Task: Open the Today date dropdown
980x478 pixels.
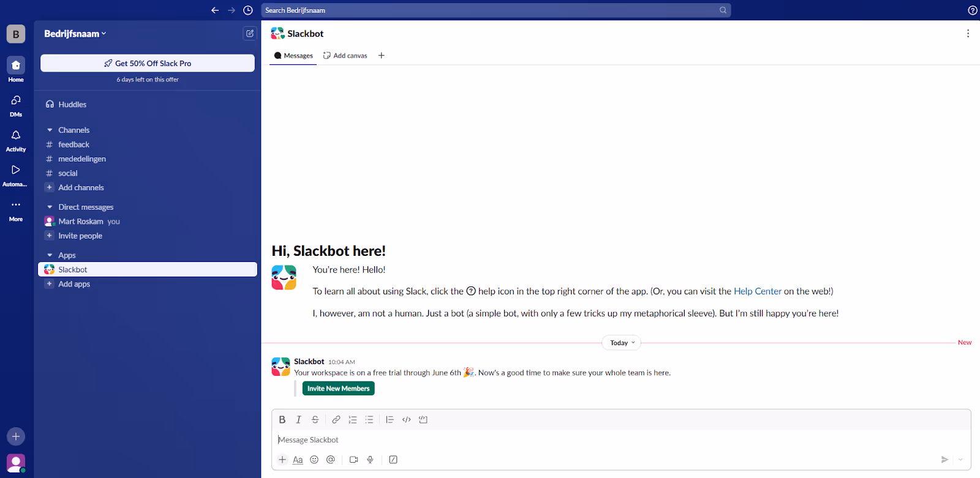Action: point(622,343)
